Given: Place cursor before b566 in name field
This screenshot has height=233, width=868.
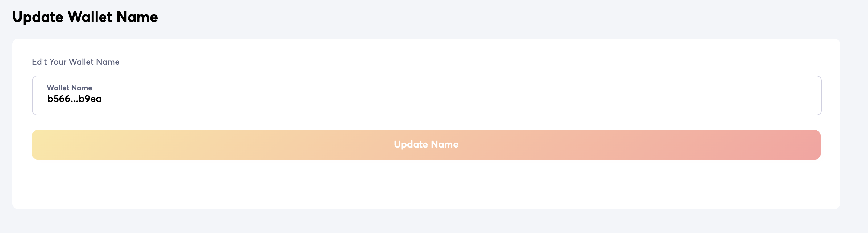Looking at the screenshot, I should pyautogui.click(x=47, y=99).
